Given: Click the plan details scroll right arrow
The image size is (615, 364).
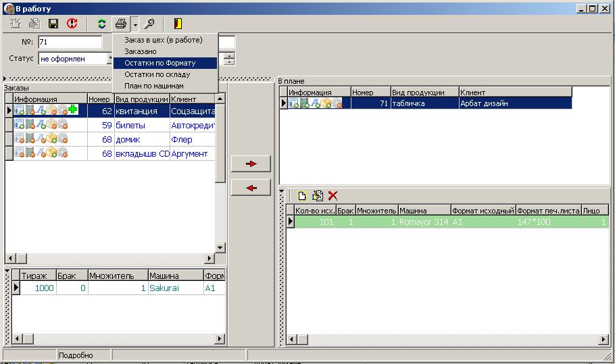Looking at the screenshot, I should click(604, 339).
